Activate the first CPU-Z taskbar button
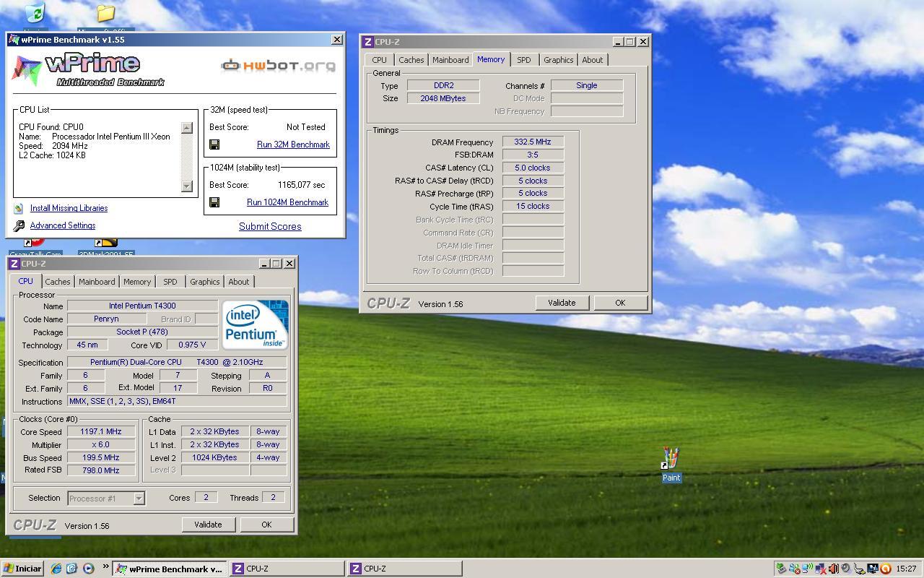Screen dimensions: 924x578 tap(287, 569)
